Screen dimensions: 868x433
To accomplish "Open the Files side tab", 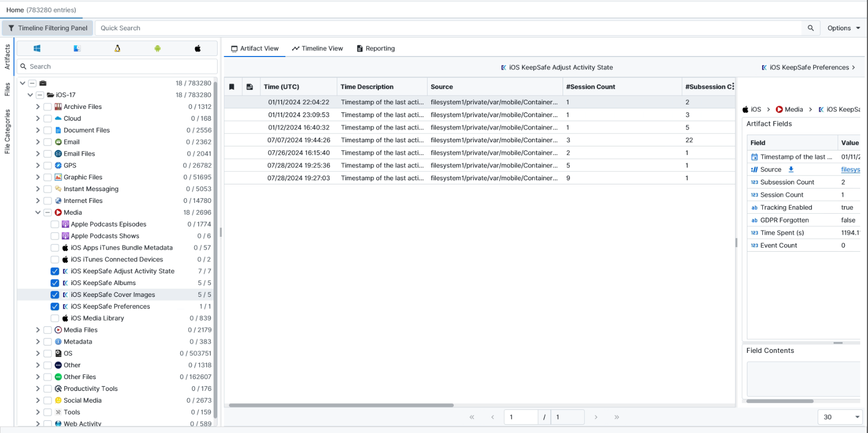I will click(x=7, y=89).
